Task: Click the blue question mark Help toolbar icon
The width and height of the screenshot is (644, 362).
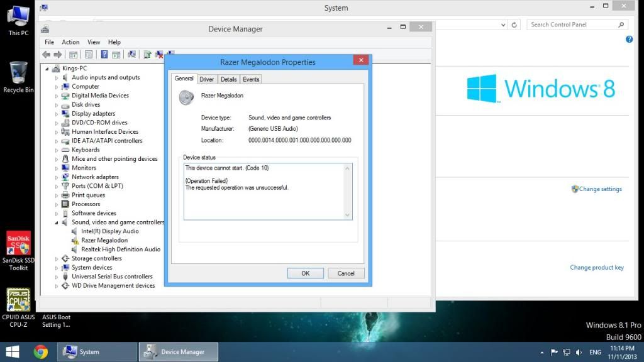Action: [104, 55]
